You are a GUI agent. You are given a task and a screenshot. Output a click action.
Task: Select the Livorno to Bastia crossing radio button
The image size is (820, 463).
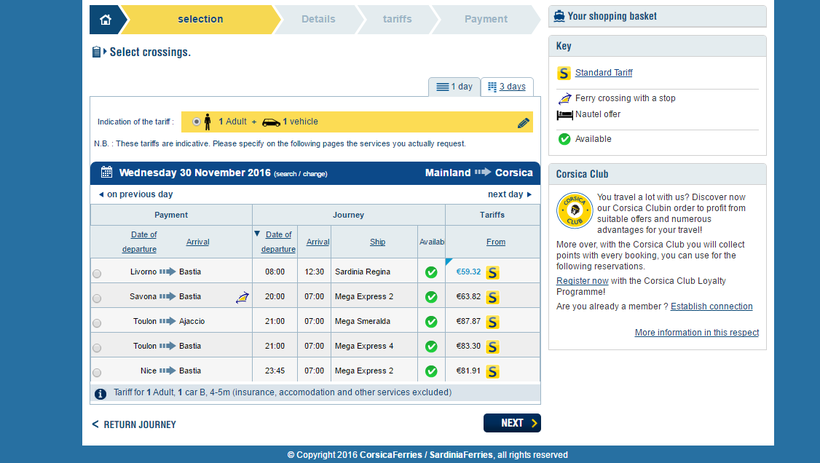(97, 273)
